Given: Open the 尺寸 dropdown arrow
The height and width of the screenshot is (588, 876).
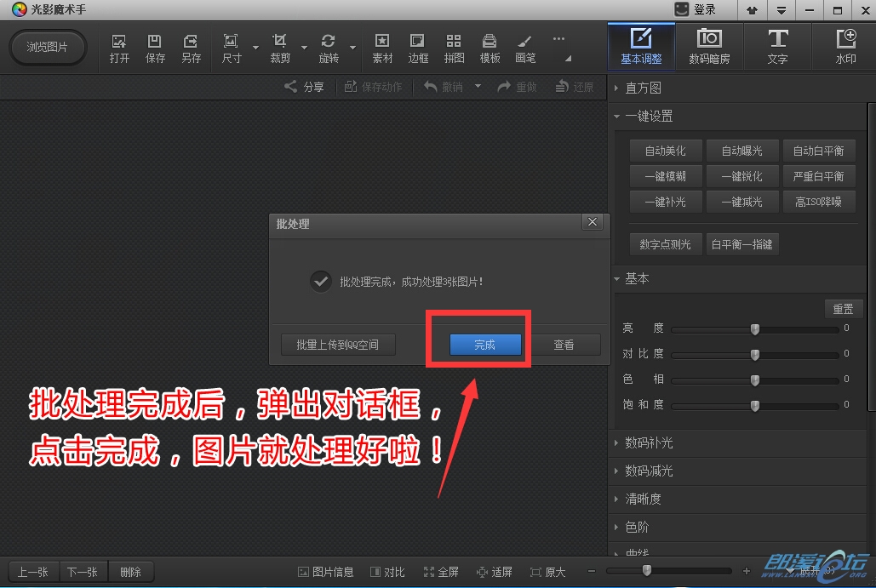Looking at the screenshot, I should click(255, 48).
